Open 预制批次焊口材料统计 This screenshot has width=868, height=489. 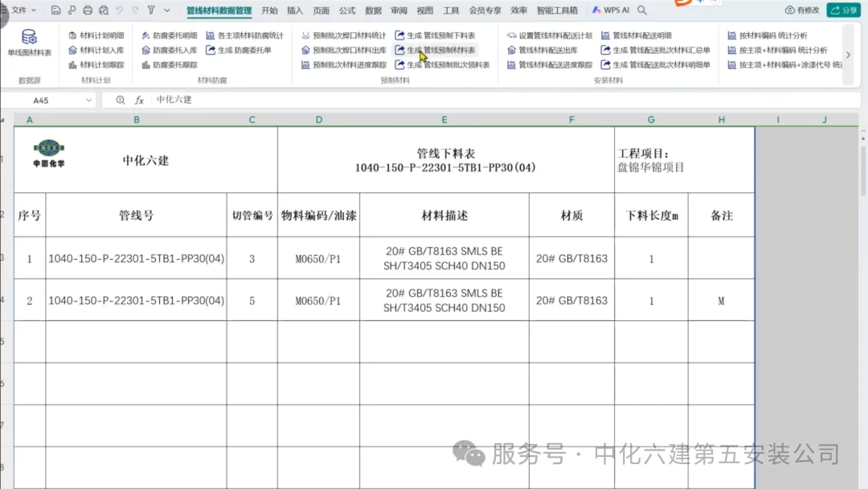tap(344, 35)
